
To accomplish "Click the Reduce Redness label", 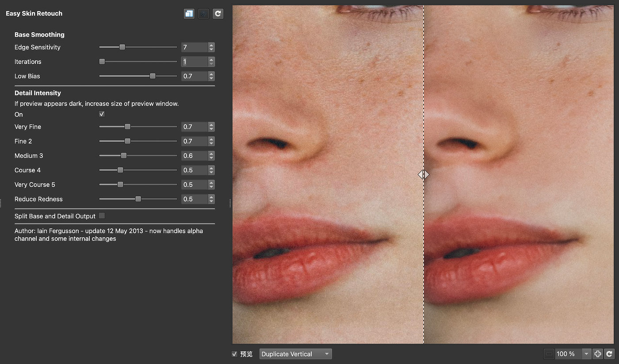I will (x=38, y=199).
